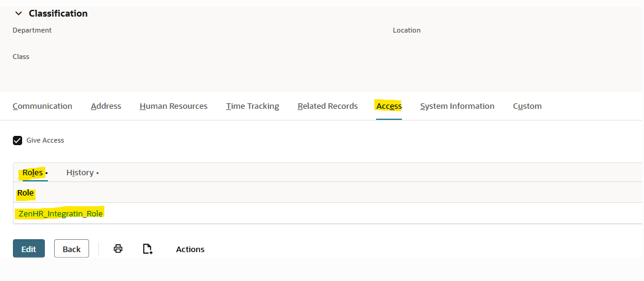
Task: Open the Communication tab
Action: 42,106
